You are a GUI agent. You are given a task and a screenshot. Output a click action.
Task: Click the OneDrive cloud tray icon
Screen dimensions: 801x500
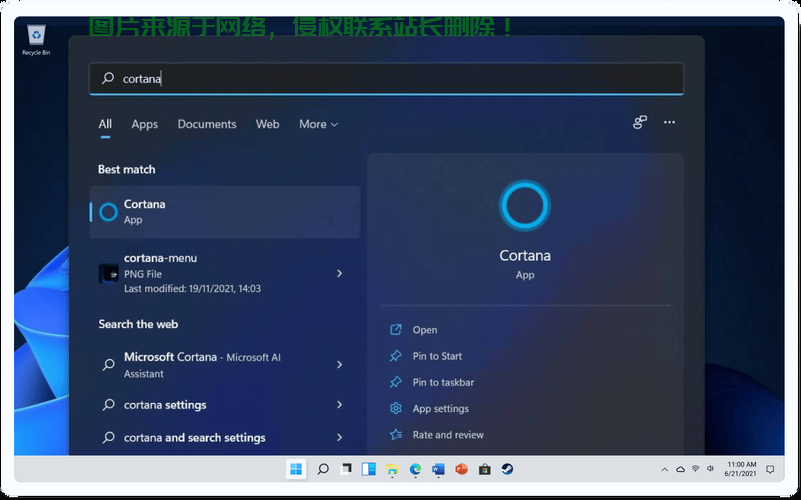point(680,469)
